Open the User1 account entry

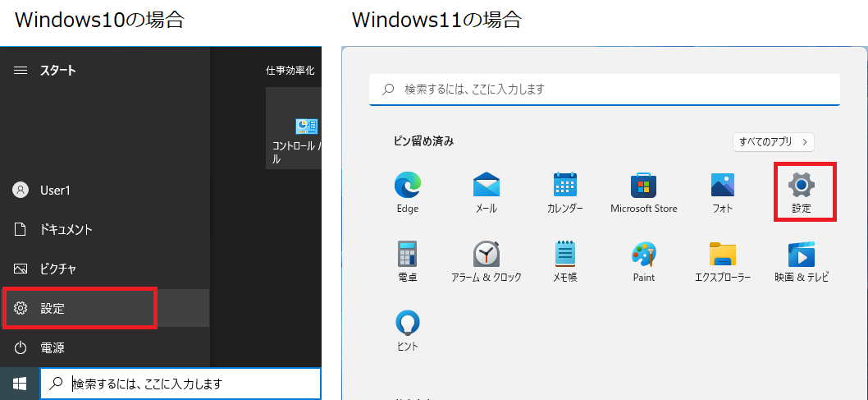coord(105,191)
